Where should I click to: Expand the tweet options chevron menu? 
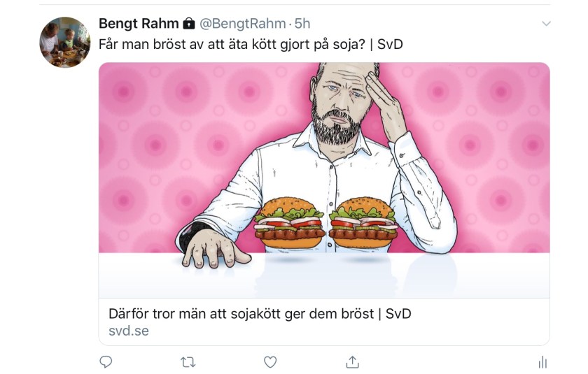pyautogui.click(x=547, y=24)
